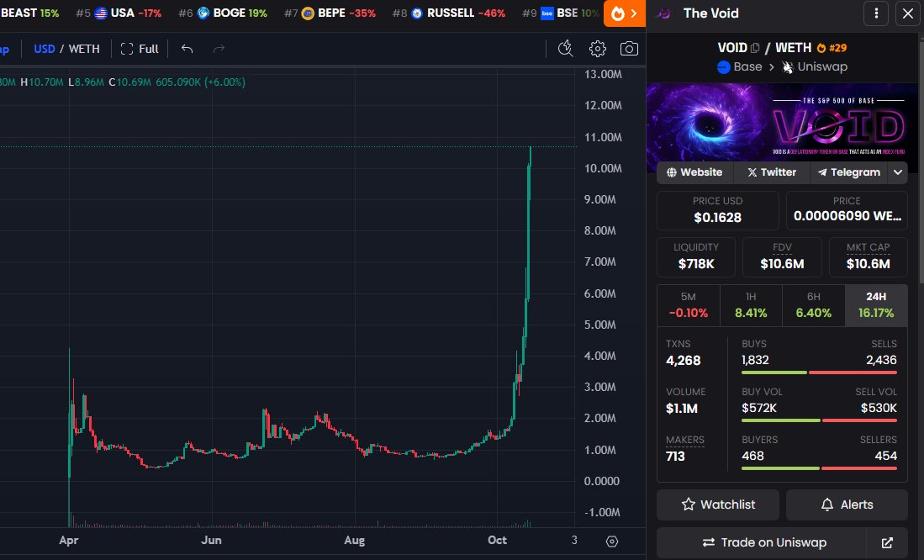Click the Base chain link
924x560 pixels.
pos(740,66)
